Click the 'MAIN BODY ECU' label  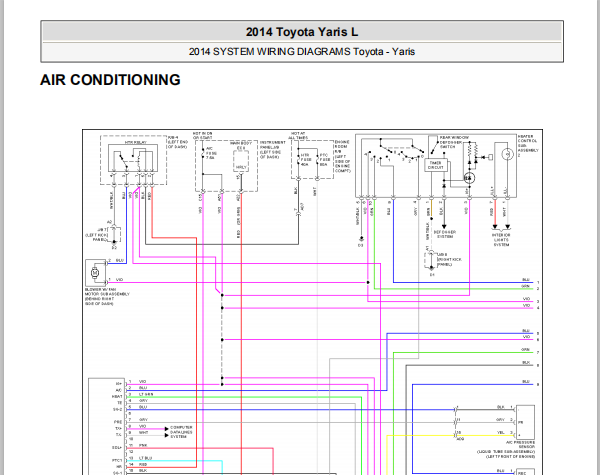tap(241, 145)
